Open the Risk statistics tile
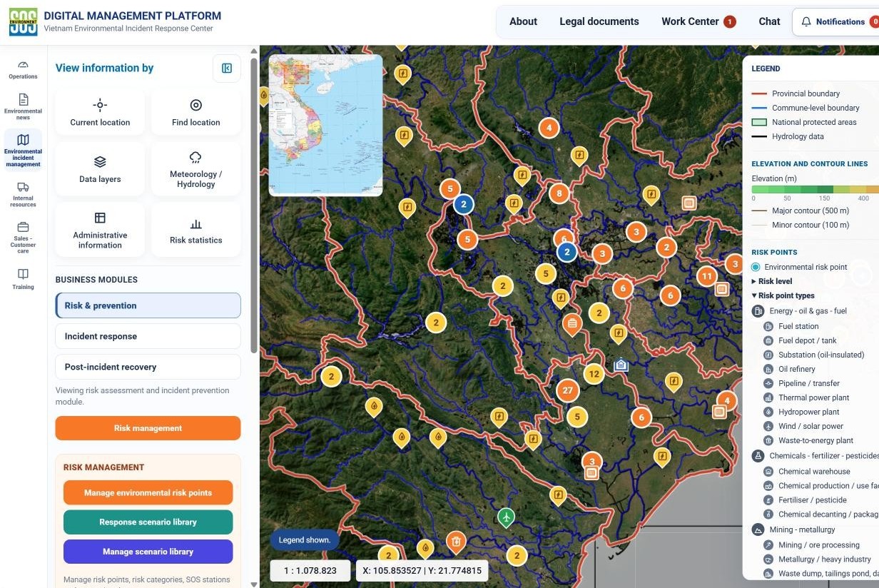The image size is (879, 588). pyautogui.click(x=195, y=230)
